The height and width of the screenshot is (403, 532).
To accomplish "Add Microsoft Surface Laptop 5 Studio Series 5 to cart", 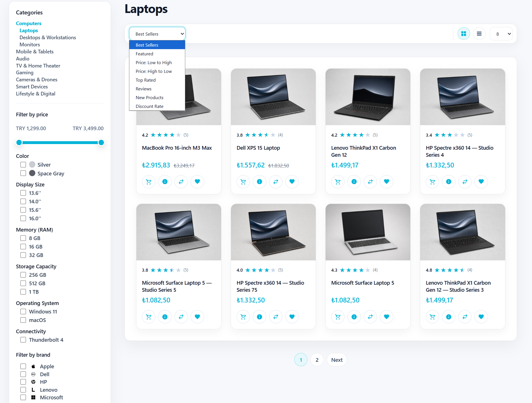I will tap(149, 317).
